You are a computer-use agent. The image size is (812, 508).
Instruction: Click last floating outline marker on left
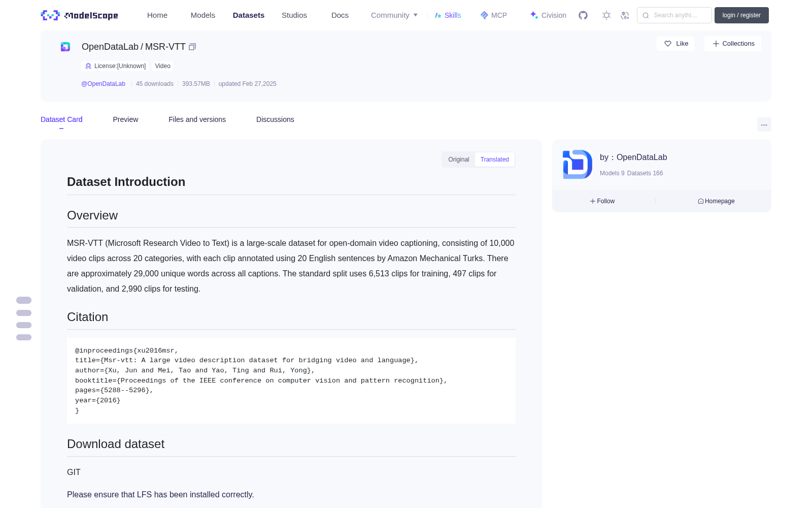[x=24, y=337]
